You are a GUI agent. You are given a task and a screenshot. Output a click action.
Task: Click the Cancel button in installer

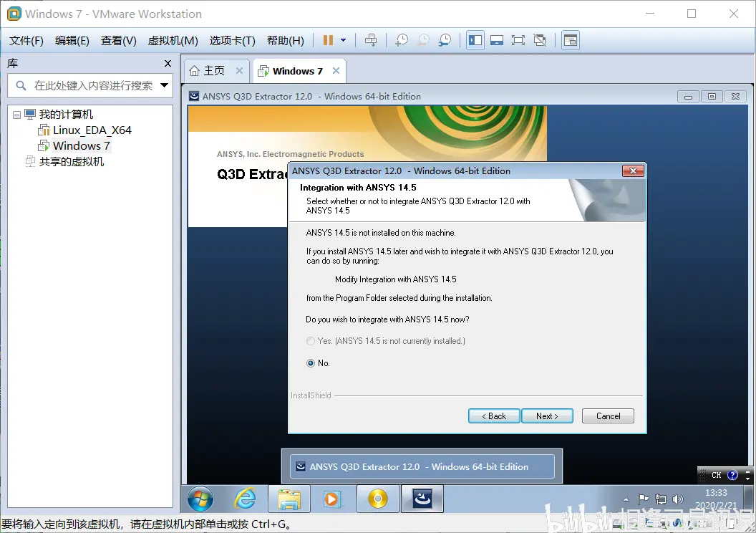[608, 416]
